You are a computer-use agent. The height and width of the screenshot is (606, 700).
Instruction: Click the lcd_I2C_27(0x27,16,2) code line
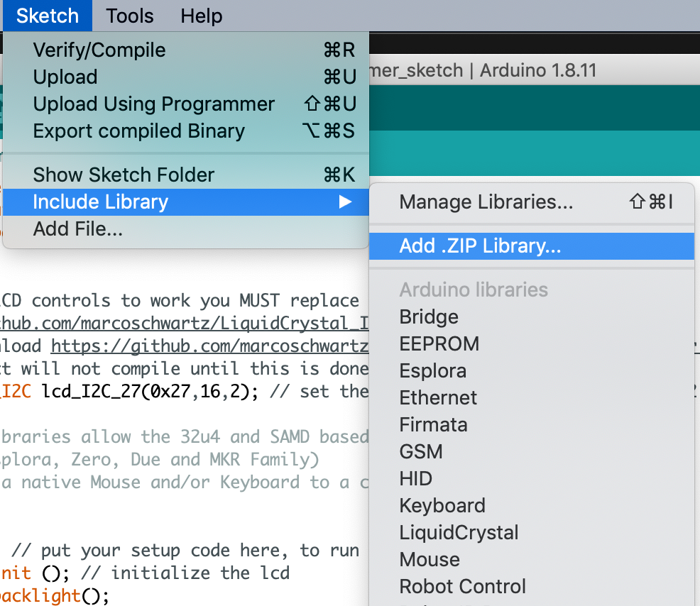150,392
